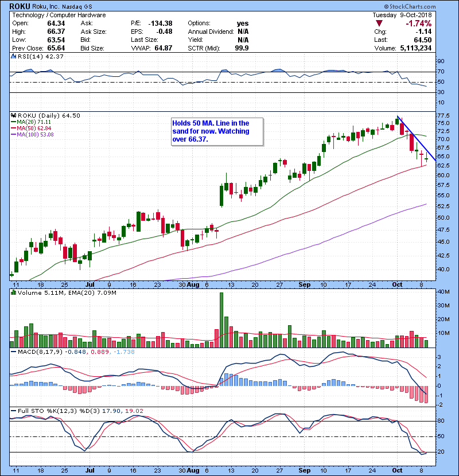Click 'Technology / Computer Hardware' sector label

pyautogui.click(x=59, y=15)
